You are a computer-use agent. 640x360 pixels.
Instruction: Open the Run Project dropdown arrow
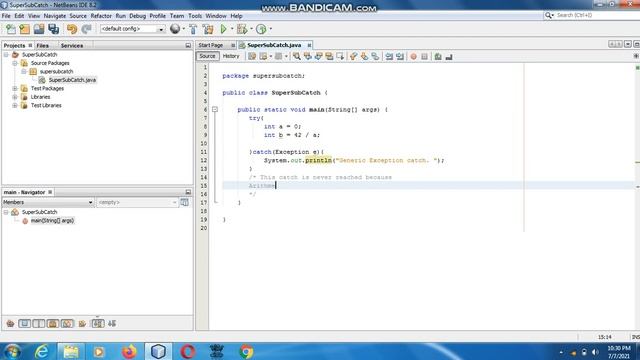pos(232,29)
